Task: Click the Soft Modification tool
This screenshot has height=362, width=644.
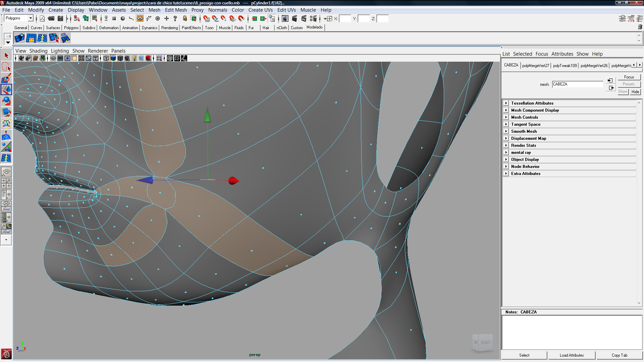Action: tap(6, 135)
